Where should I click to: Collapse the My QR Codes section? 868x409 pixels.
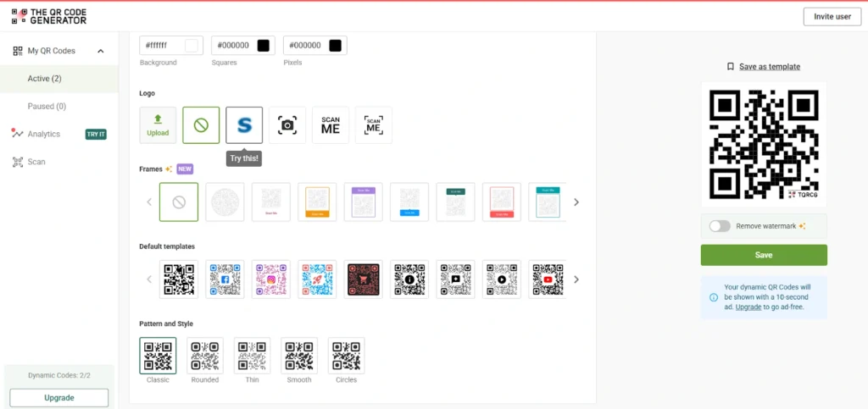pyautogui.click(x=101, y=51)
